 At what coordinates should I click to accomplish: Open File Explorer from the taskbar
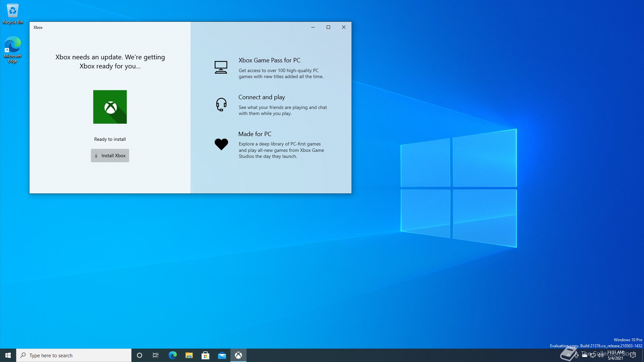tap(189, 355)
